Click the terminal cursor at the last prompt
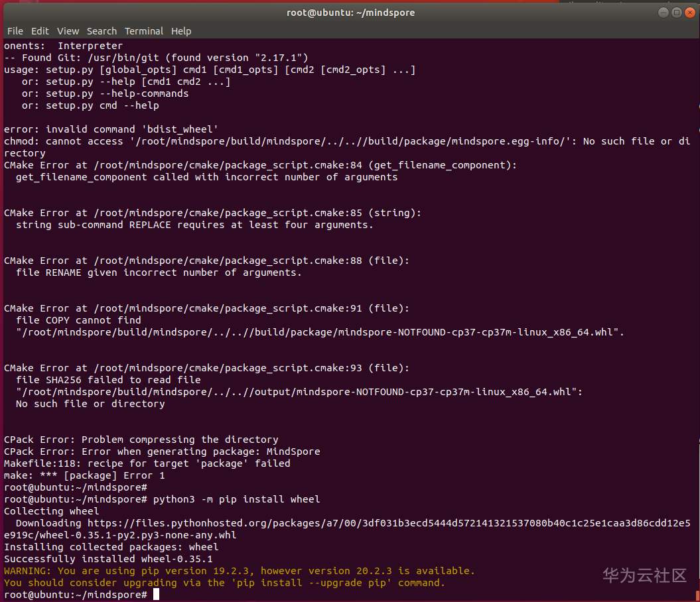This screenshot has width=700, height=602. click(156, 595)
